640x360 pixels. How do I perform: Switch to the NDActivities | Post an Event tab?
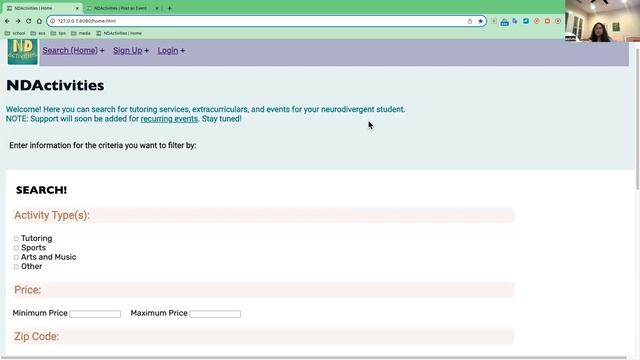click(x=121, y=8)
